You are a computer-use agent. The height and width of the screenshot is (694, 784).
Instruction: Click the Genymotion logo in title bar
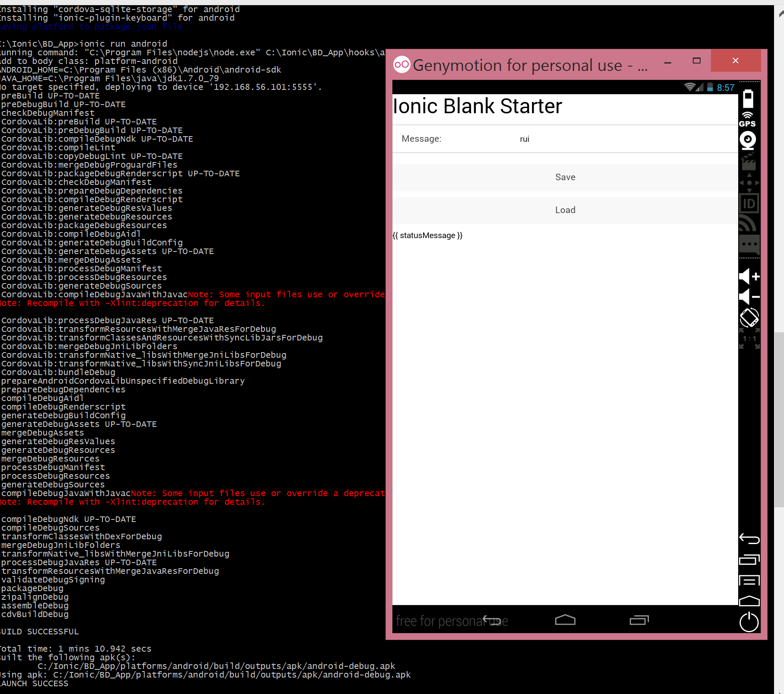[x=402, y=65]
